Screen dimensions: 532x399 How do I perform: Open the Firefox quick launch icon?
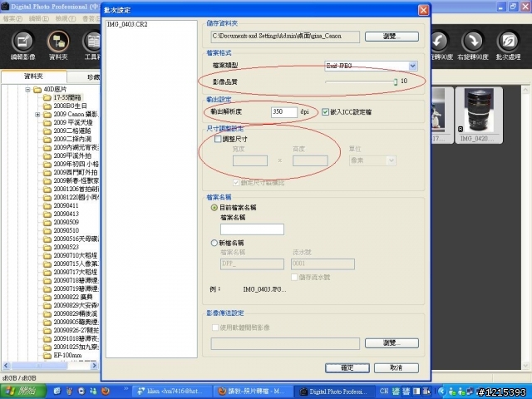[x=106, y=391]
